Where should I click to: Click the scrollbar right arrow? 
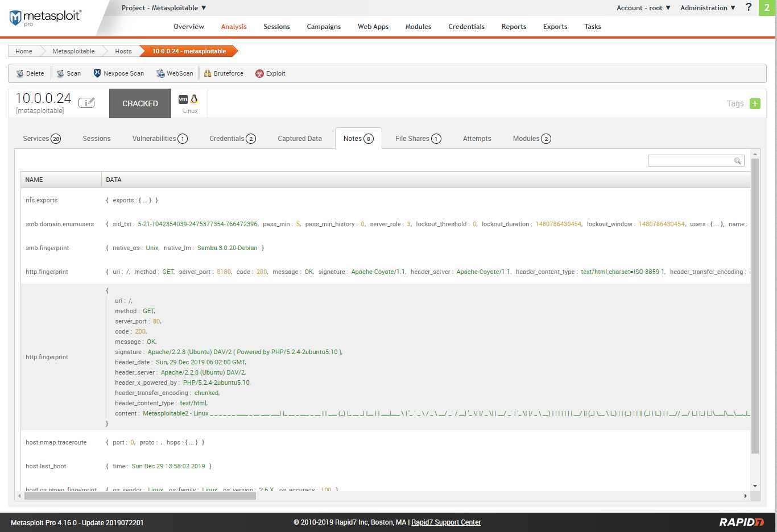tap(745, 496)
